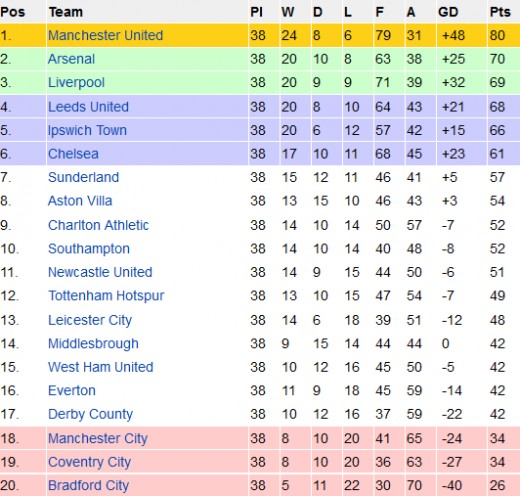Viewport: 520px width, 496px height.
Task: Open the Newcastle United link
Action: tap(100, 272)
